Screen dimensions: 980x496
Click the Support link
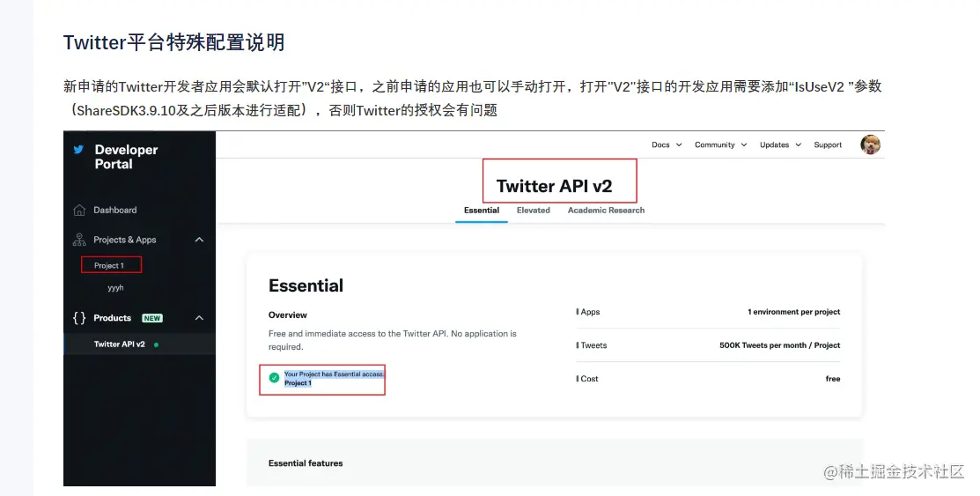point(828,144)
